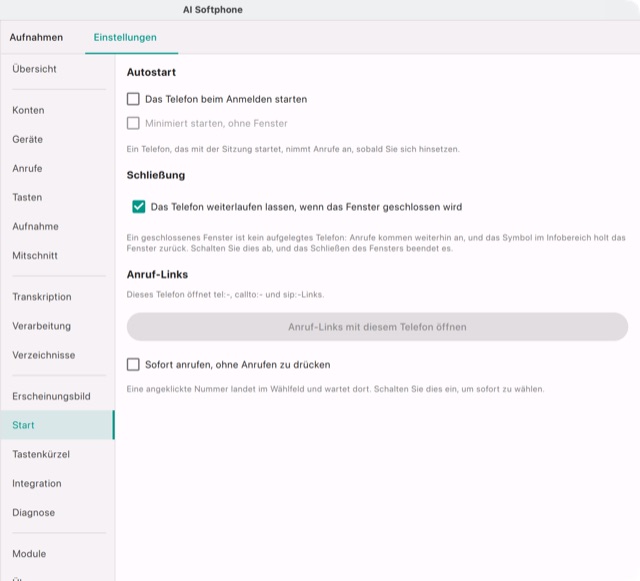
Task: Click the Autostart heading
Action: [x=151, y=72]
